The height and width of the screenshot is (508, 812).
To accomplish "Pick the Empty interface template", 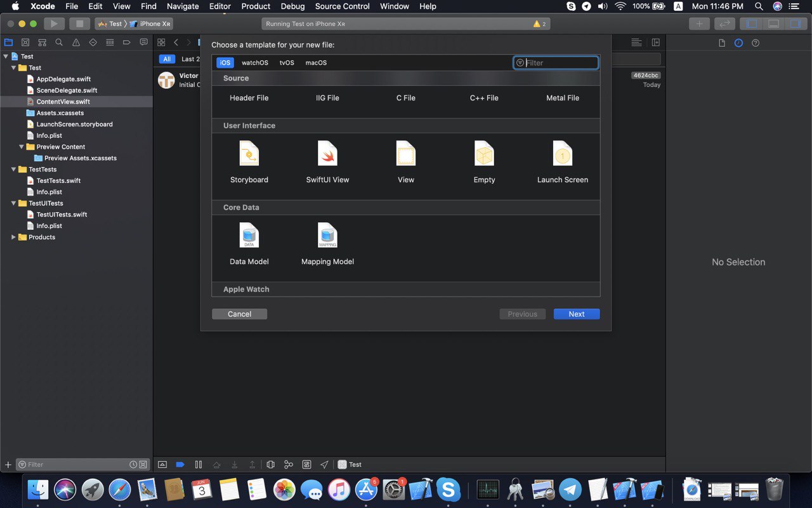I will pos(484,154).
